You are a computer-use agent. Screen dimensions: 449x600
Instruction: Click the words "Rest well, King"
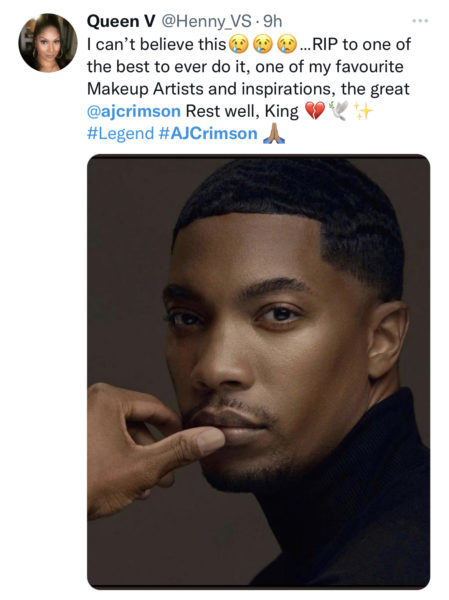tap(242, 111)
